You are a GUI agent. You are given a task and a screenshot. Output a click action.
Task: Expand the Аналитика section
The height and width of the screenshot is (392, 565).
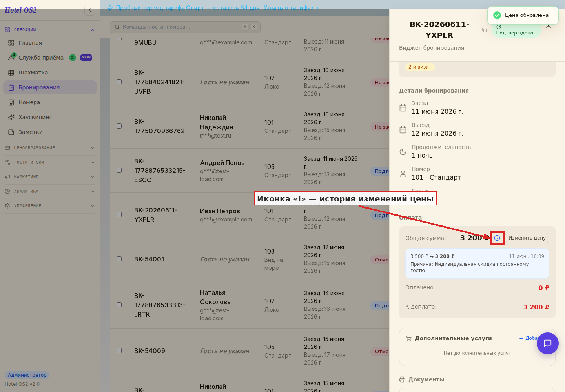point(50,191)
